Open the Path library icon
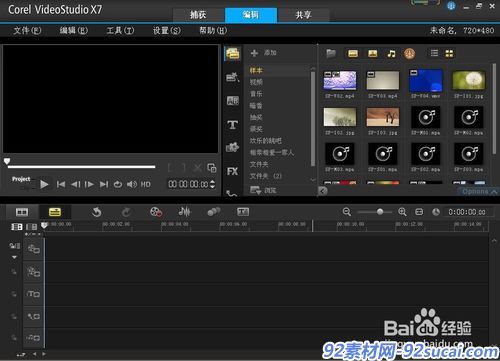Viewport: 500px width, 361px height. click(x=232, y=193)
